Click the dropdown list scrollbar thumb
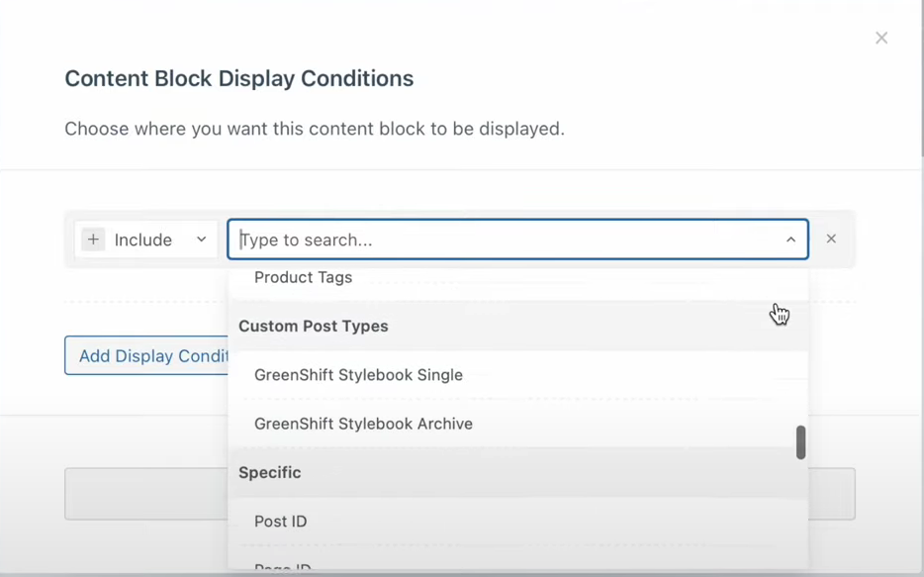 tap(800, 442)
